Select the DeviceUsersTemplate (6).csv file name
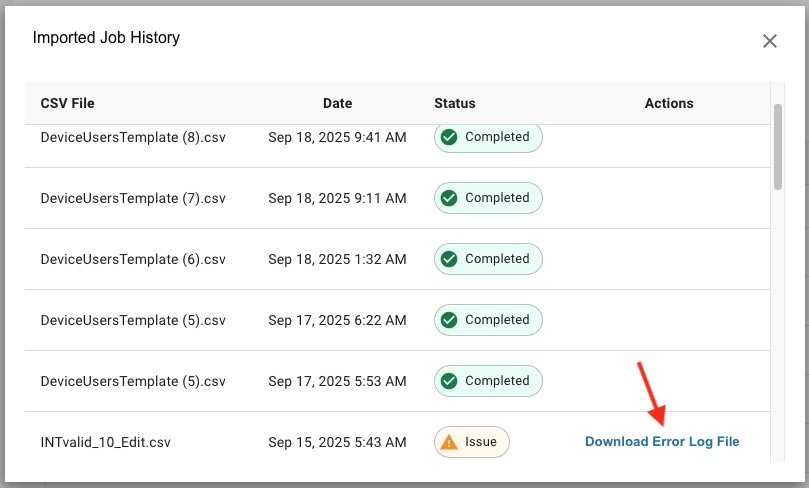809x488 pixels. [x=133, y=259]
